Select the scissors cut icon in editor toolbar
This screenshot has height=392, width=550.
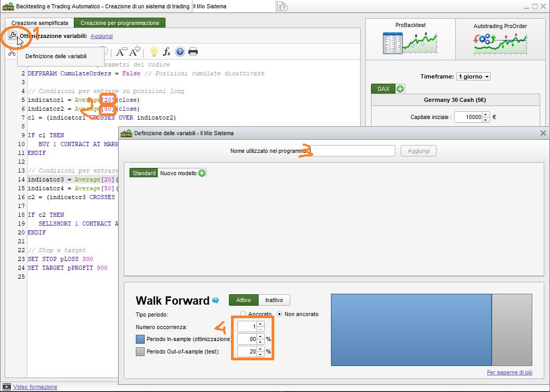tap(12, 53)
